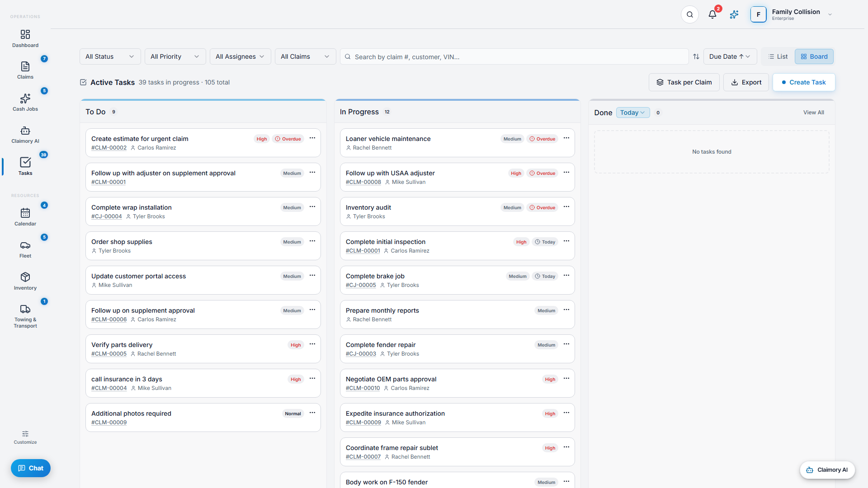The width and height of the screenshot is (868, 488).
Task: Open options menu for Verify parts delivery
Action: pos(312,344)
